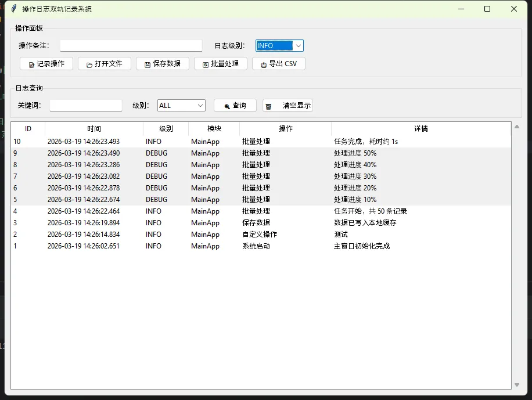
Task: Click the 清空显示 trash icon
Action: click(x=268, y=106)
